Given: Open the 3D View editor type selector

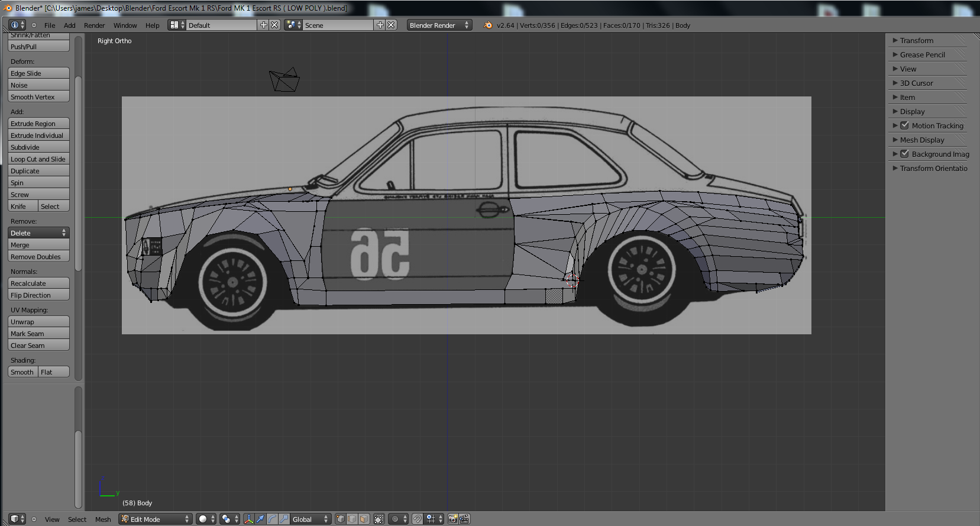Looking at the screenshot, I should click(17, 519).
